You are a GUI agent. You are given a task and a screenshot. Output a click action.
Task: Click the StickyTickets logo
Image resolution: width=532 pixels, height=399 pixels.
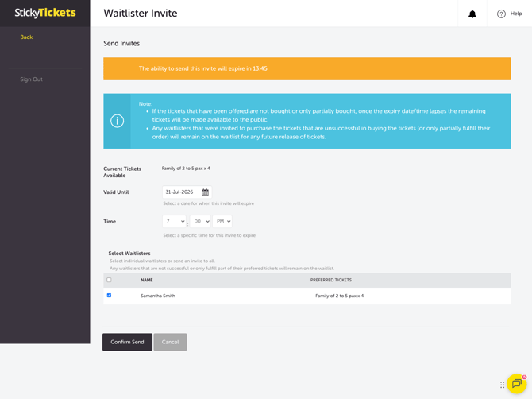[x=45, y=13]
